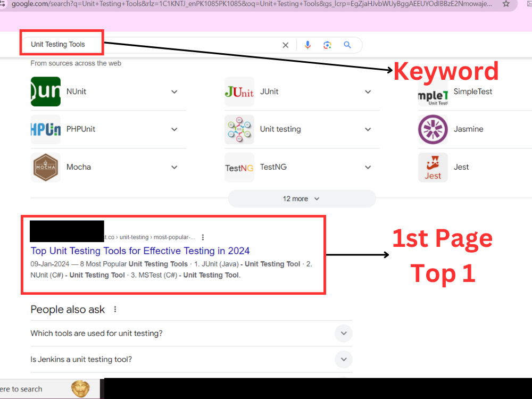Click the Windows taskbar search box

pyautogui.click(x=50, y=389)
